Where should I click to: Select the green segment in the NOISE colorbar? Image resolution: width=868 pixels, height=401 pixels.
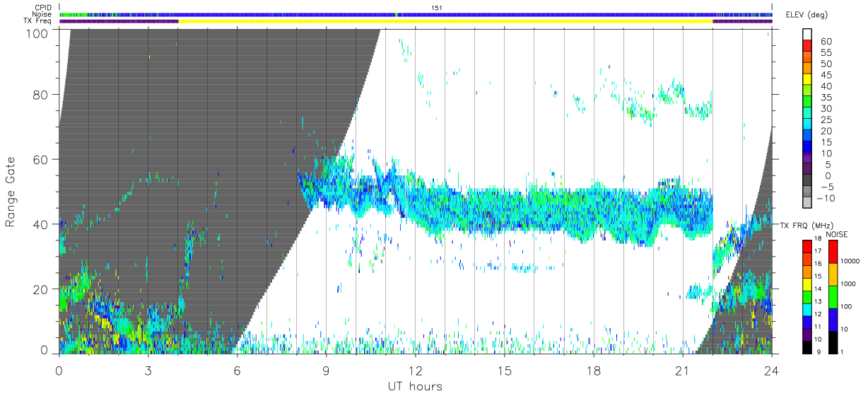(833, 297)
